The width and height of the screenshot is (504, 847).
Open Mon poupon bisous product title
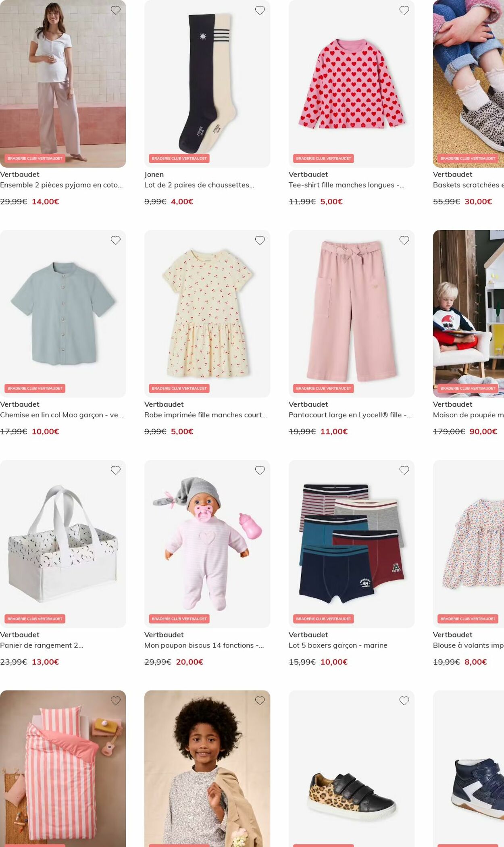204,645
